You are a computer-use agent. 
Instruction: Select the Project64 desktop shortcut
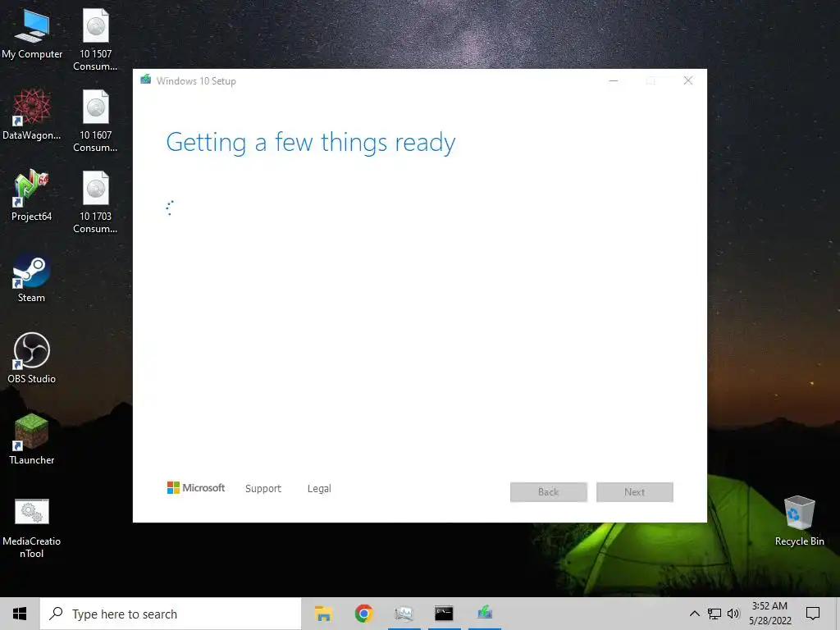click(x=32, y=195)
